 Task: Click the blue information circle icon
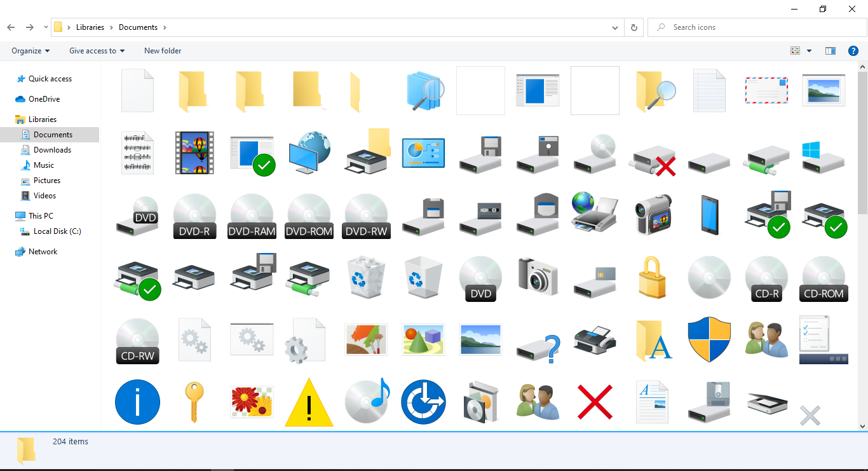(x=137, y=402)
